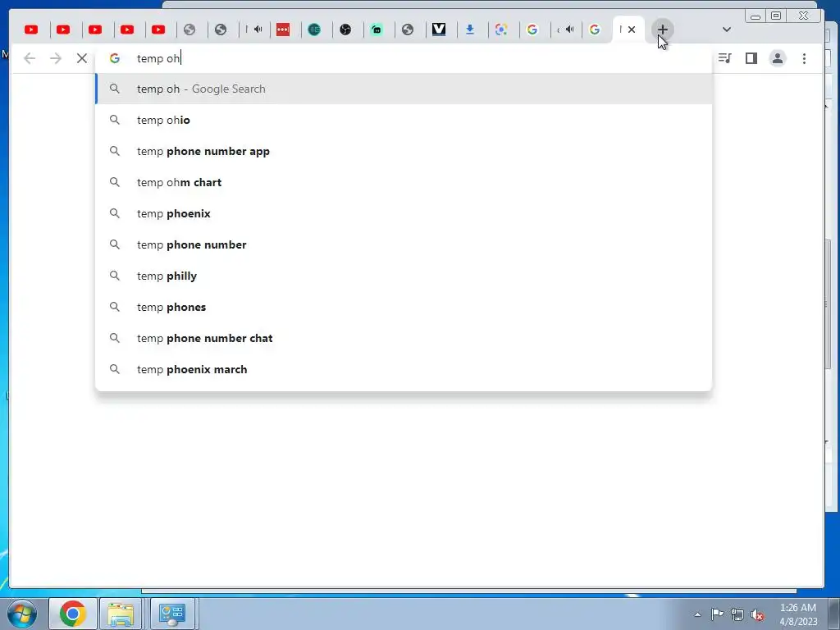This screenshot has width=840, height=630.
Task: Close the current active tab
Action: [632, 30]
